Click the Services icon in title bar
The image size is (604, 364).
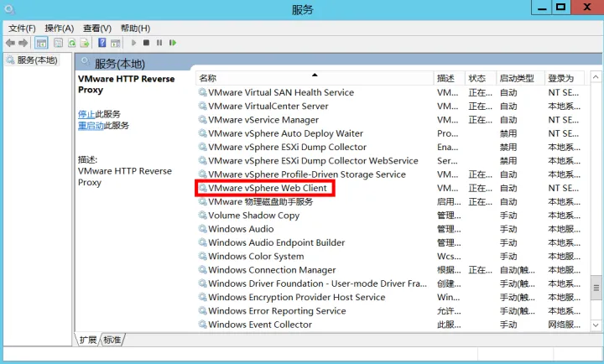(9, 9)
